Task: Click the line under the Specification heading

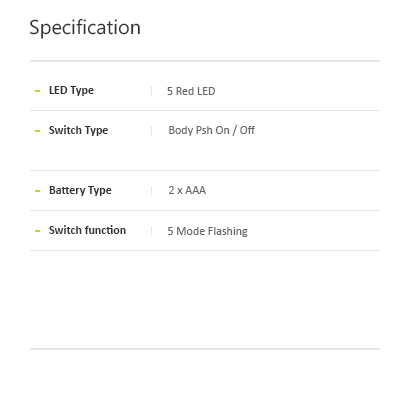Action: coord(205,61)
